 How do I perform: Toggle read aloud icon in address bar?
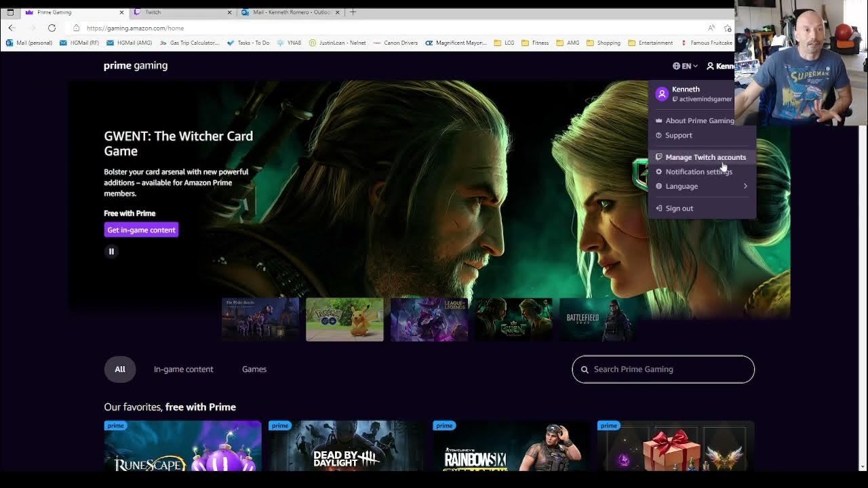[711, 28]
